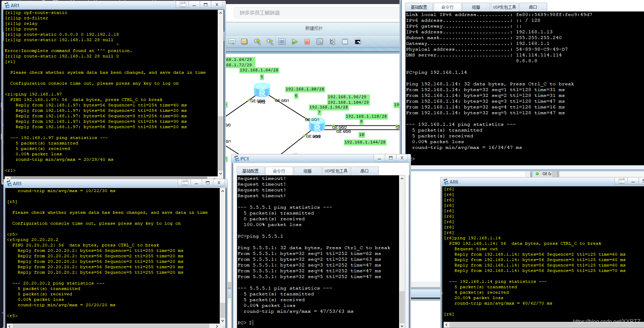Click the 192.168.1.128/28 topology label

(366, 116)
